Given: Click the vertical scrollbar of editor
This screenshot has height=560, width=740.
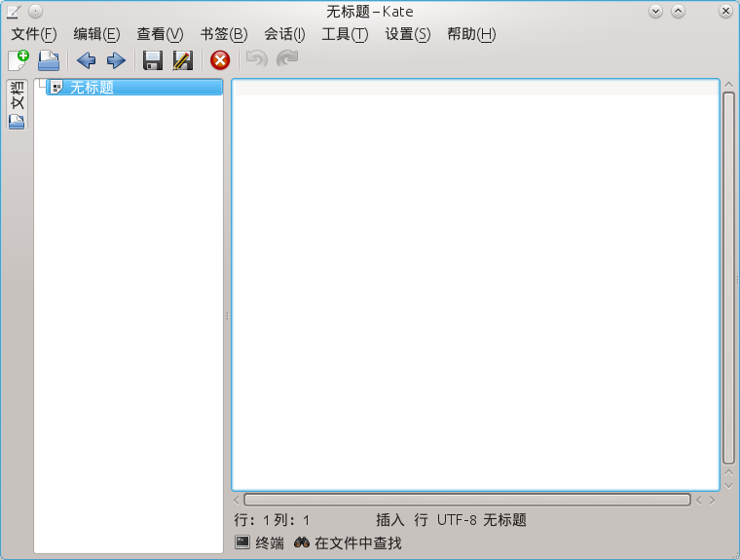Looking at the screenshot, I should (x=728, y=279).
